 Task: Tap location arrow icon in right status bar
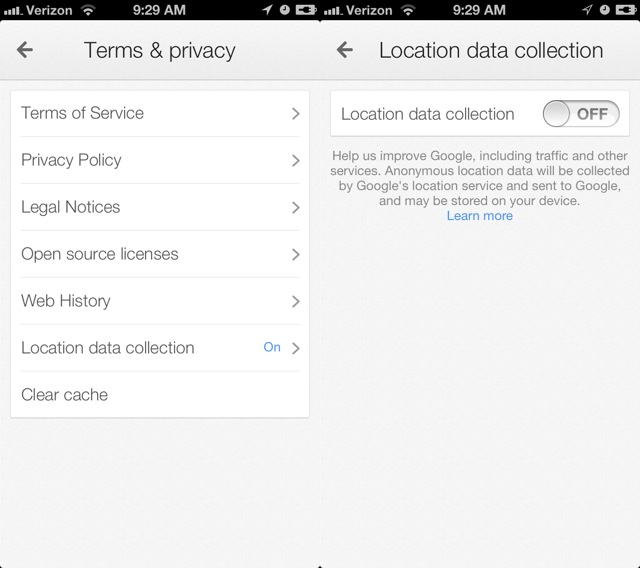coord(587,9)
